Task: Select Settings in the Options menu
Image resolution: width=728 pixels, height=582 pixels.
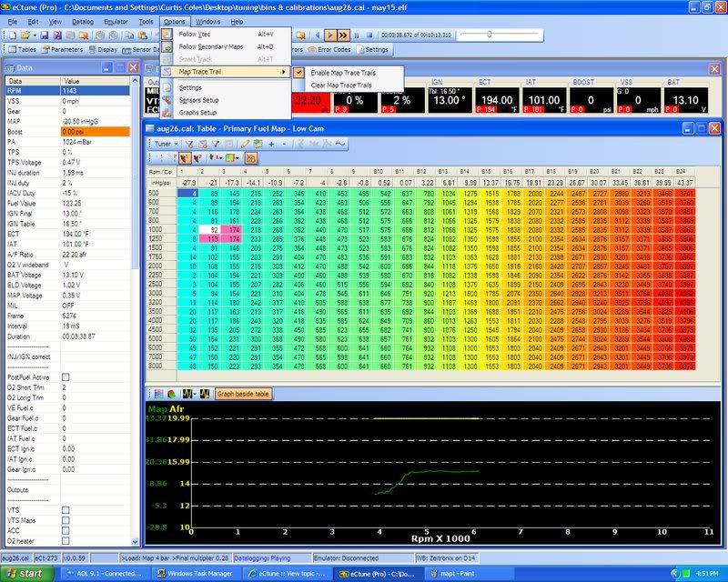Action: 226,87
